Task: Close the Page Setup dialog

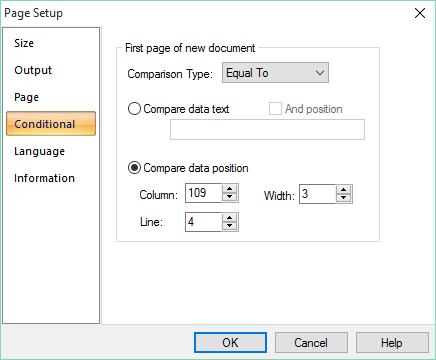Action: click(420, 13)
